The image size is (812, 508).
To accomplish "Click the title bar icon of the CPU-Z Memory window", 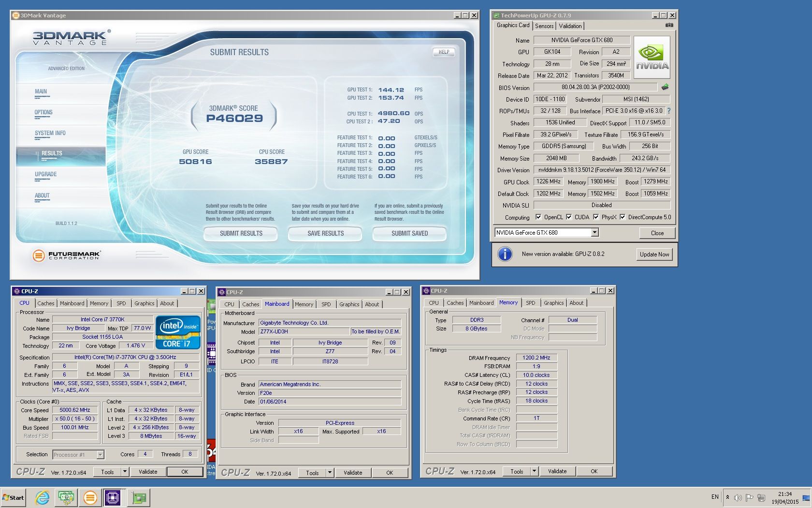I will tap(426, 291).
